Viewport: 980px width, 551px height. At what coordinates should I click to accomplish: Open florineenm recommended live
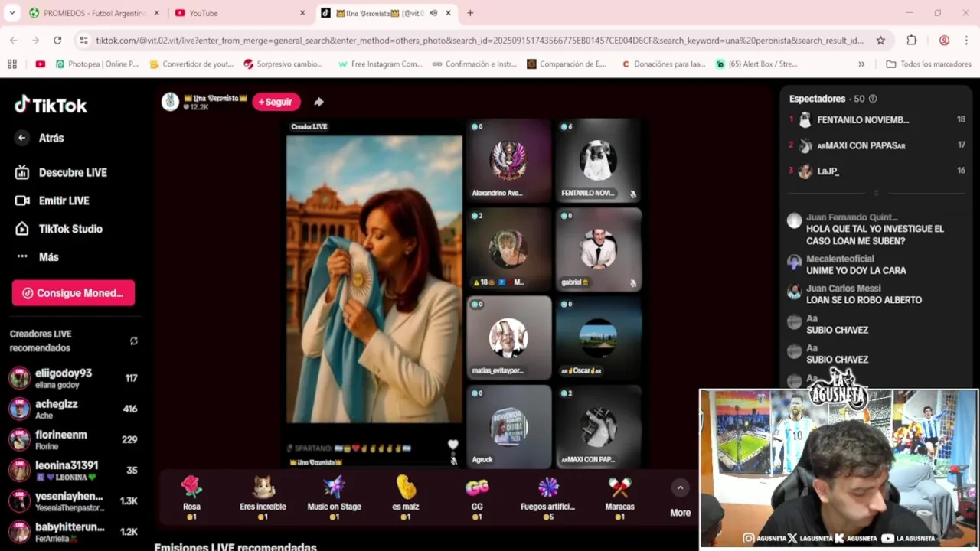[73, 439]
